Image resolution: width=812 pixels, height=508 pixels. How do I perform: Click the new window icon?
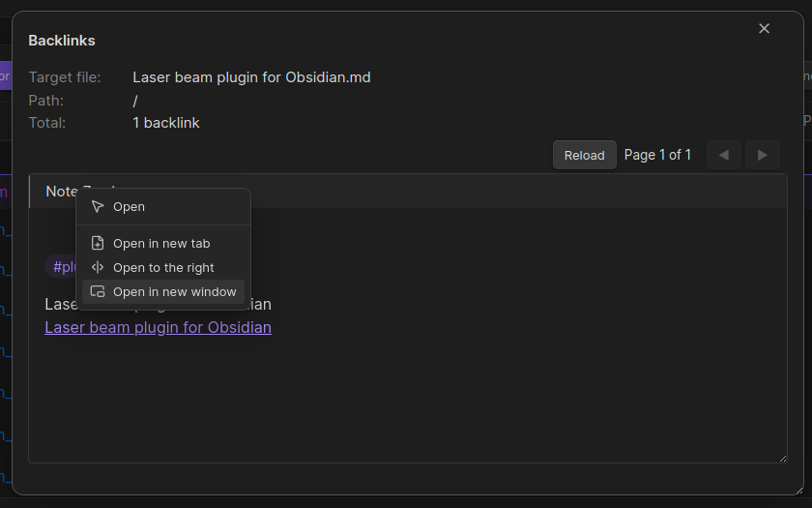(98, 292)
